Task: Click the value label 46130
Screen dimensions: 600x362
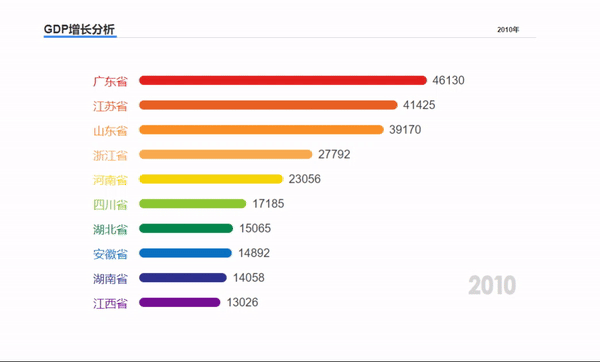Action: tap(448, 80)
